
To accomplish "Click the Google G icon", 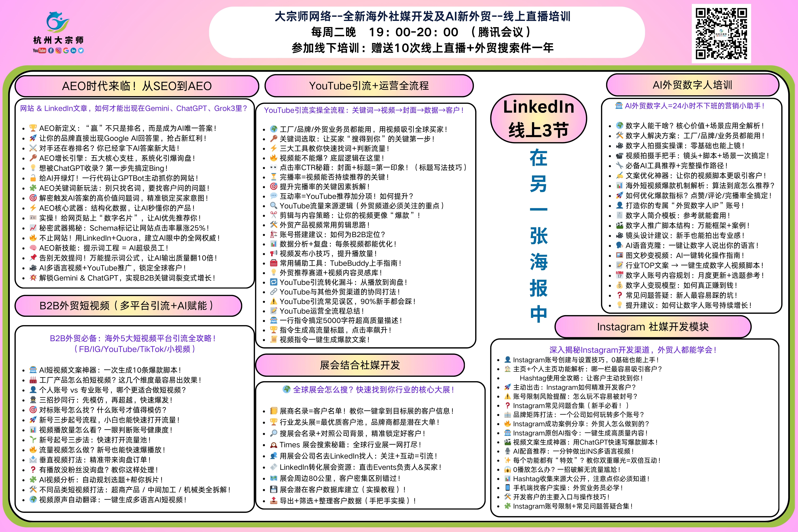I will click(66, 51).
